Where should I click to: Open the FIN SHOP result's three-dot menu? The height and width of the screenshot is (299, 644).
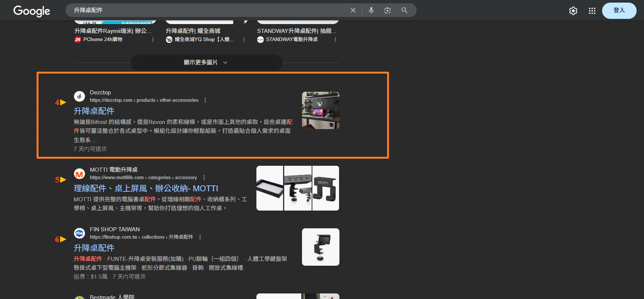pos(200,237)
